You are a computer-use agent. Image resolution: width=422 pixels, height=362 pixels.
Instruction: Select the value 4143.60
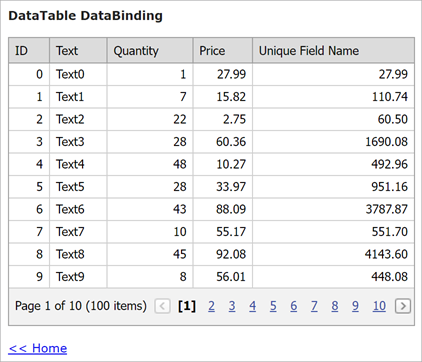click(x=333, y=254)
